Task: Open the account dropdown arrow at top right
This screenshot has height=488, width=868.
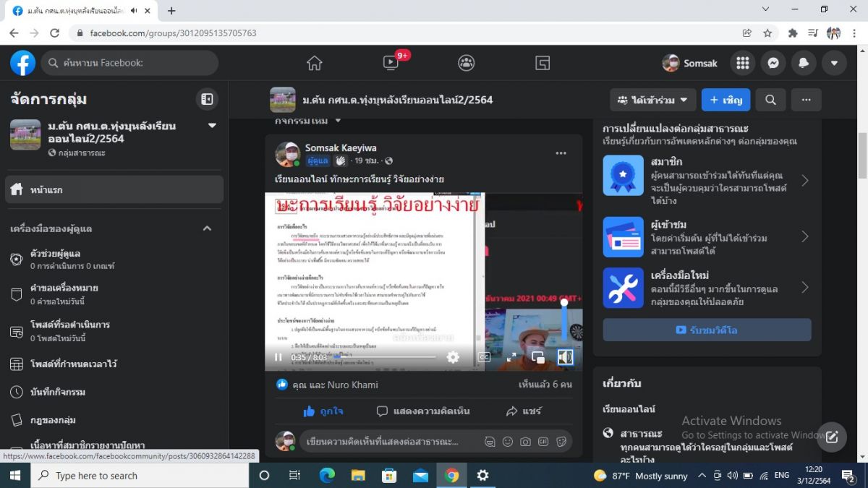Action: point(834,63)
